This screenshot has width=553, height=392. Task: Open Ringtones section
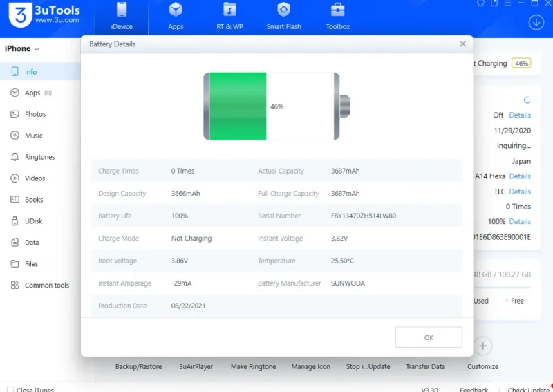tap(40, 157)
